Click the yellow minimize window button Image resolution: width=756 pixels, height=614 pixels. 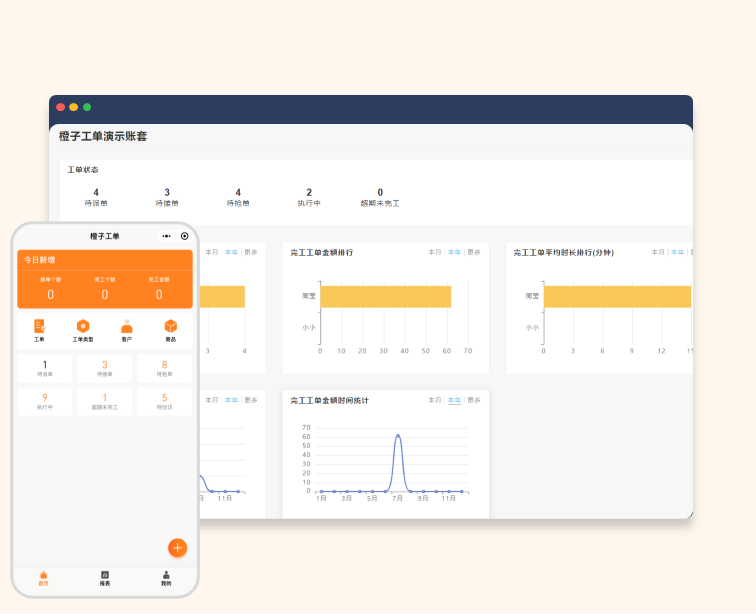point(74,107)
